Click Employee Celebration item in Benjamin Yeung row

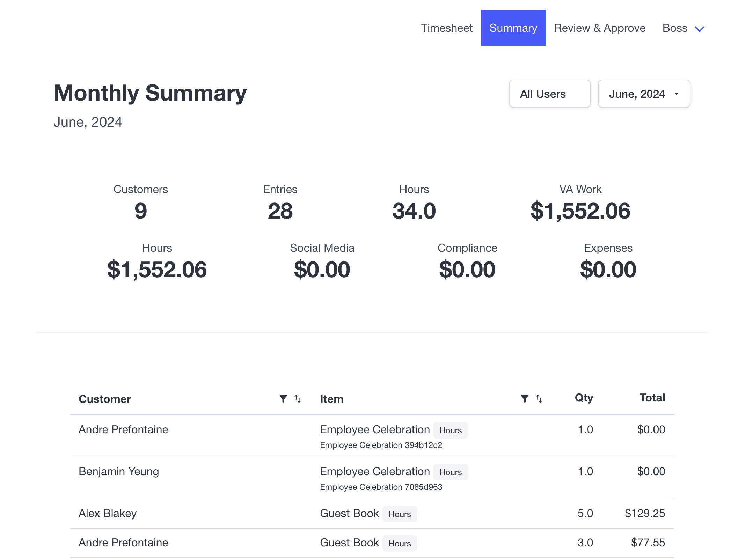375,471
